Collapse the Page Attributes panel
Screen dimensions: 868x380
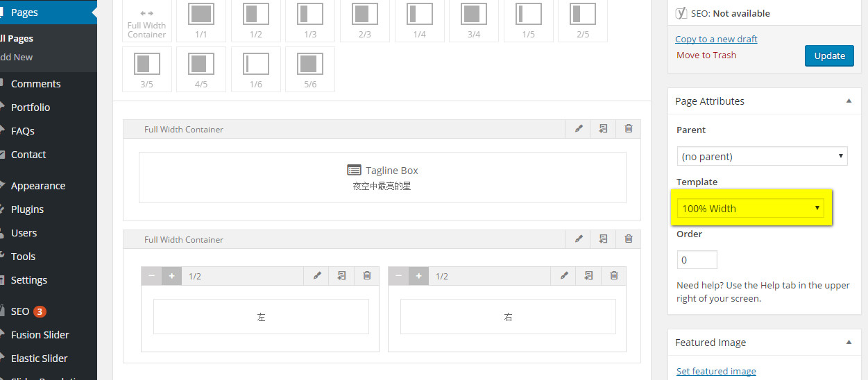coord(848,101)
